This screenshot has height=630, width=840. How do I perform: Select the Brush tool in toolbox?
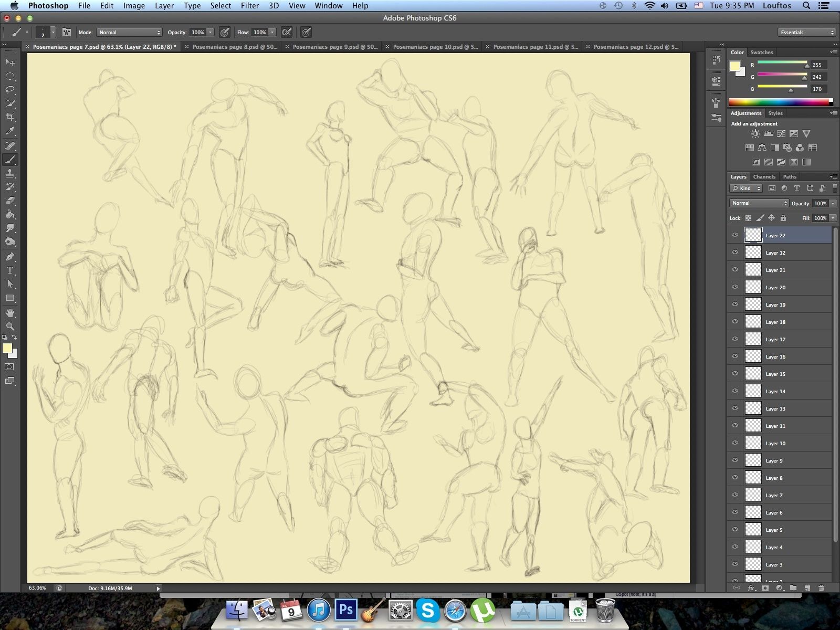[10, 160]
